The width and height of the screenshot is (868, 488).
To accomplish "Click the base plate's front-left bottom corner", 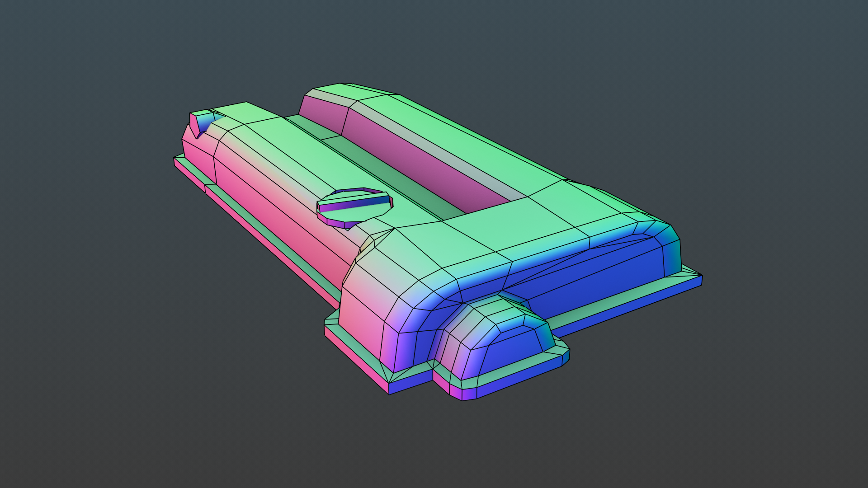I will pyautogui.click(x=389, y=392).
